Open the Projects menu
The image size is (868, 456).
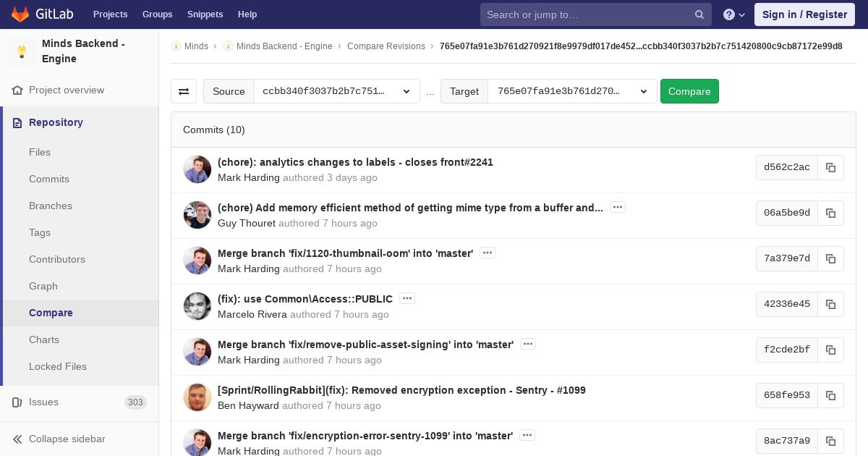coord(110,14)
